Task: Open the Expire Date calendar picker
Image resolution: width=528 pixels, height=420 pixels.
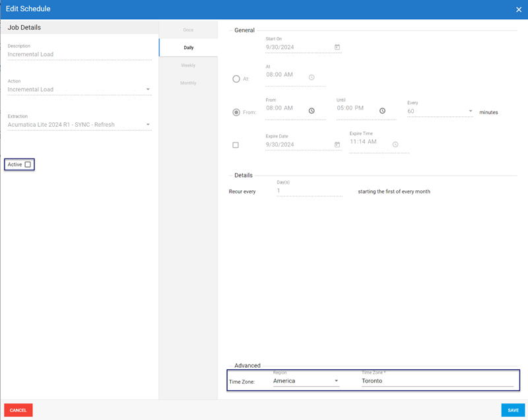Action: [x=337, y=144]
